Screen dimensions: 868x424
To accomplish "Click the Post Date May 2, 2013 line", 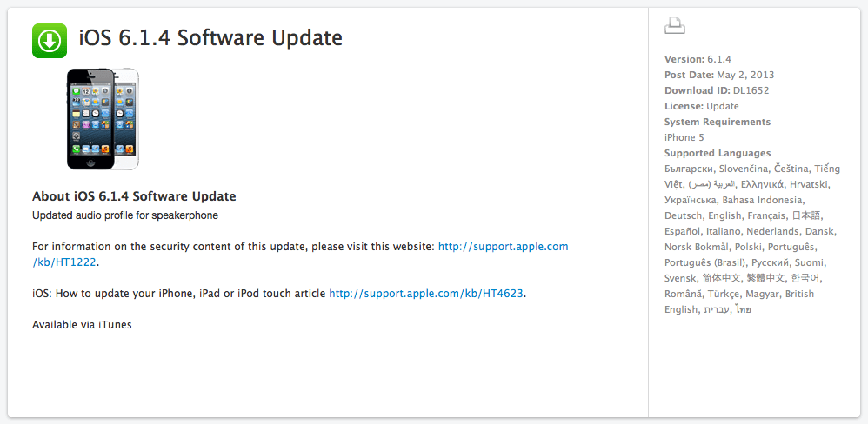I will (718, 75).
